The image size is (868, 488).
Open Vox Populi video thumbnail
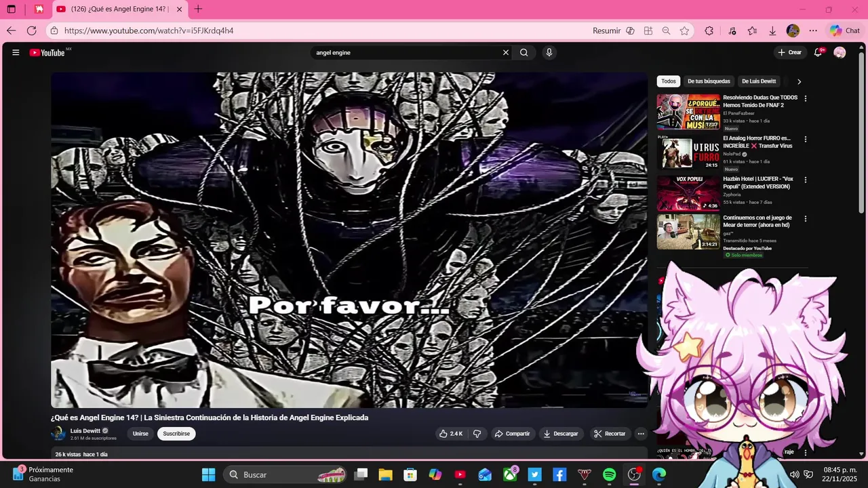(688, 192)
